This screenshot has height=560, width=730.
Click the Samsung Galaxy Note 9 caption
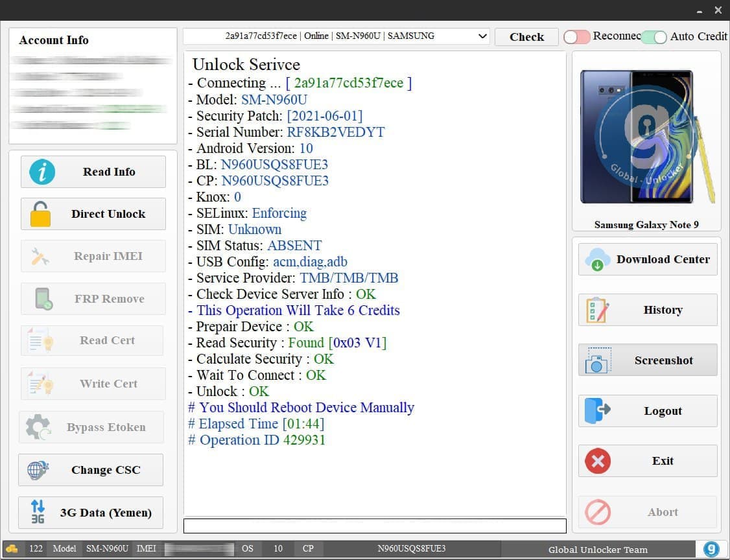pyautogui.click(x=646, y=225)
